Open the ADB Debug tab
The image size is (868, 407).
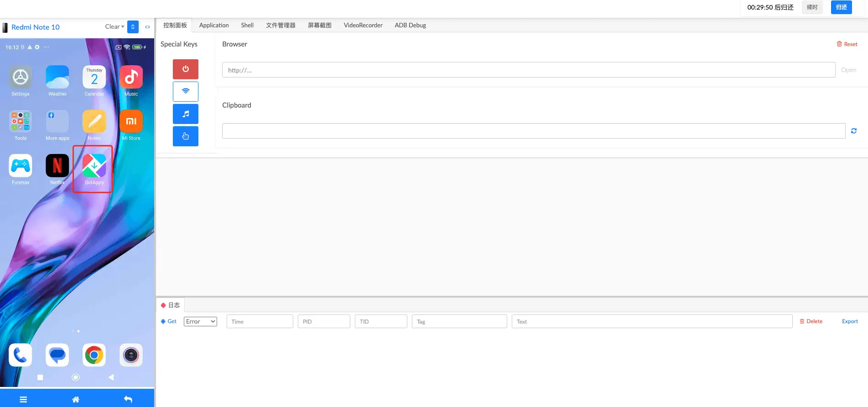pyautogui.click(x=410, y=26)
